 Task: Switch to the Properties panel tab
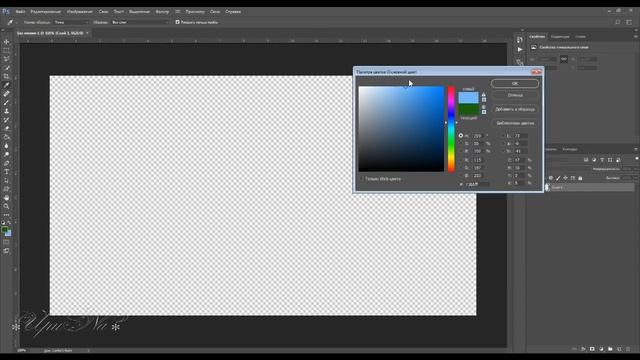point(537,36)
